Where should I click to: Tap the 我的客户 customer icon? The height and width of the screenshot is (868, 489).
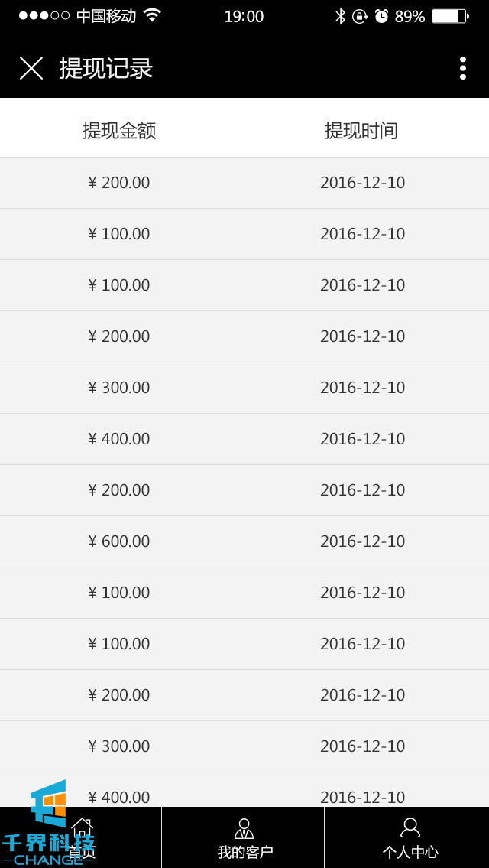point(244,828)
